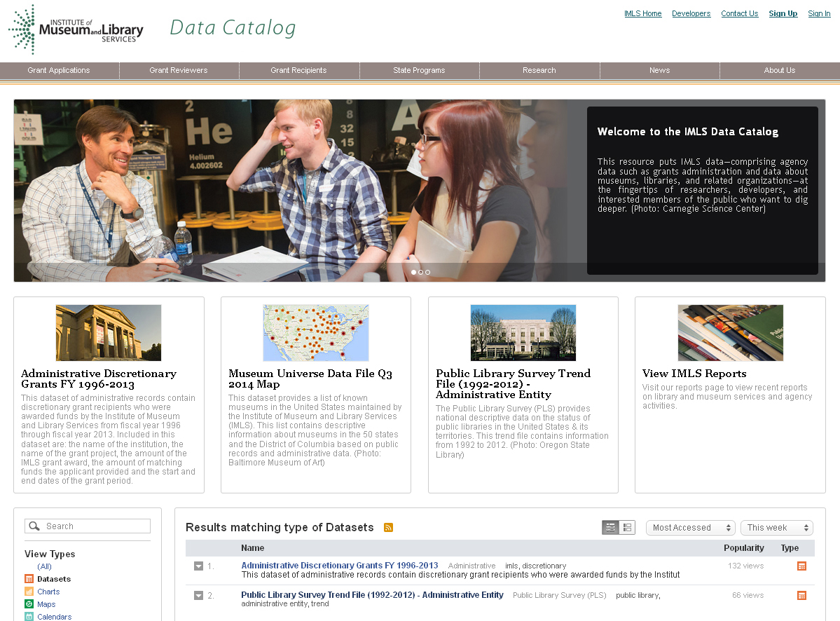Viewport: 840px width, 621px height.
Task: Open the Oregon State Library building thumbnail
Action: (523, 333)
